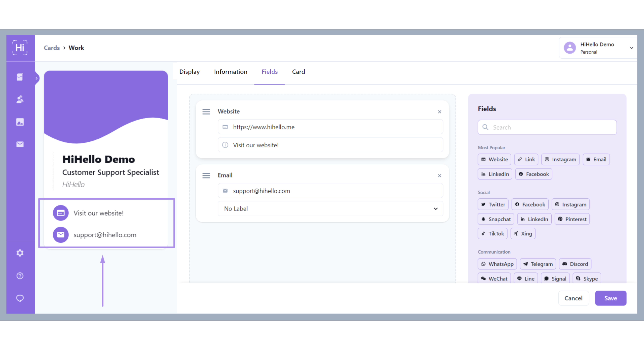Go to Cards in the breadcrumb

[52, 48]
